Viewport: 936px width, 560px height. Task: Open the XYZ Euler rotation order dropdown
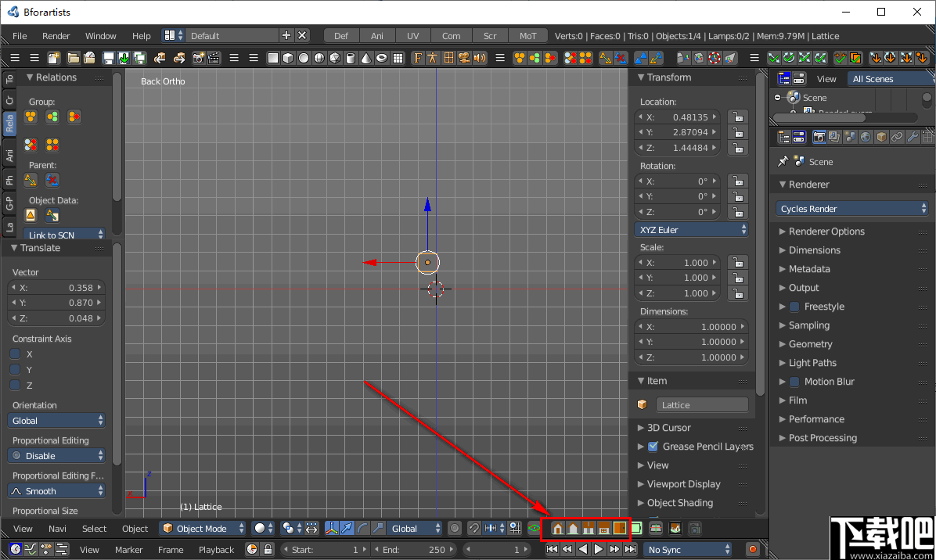pos(692,228)
